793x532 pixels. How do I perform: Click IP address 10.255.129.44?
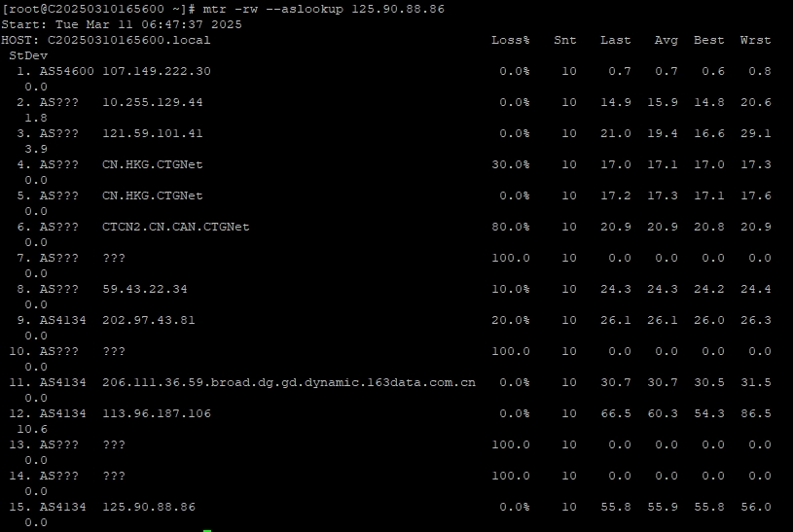tap(152, 102)
